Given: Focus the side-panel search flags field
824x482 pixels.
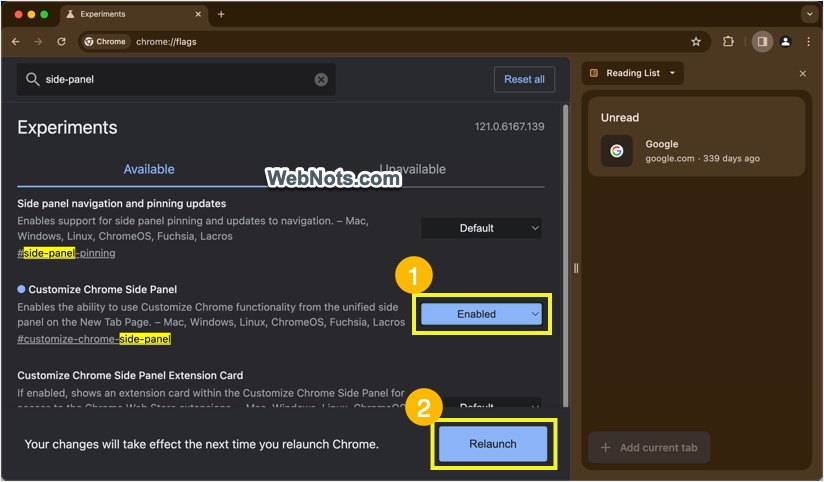Looking at the screenshot, I should pyautogui.click(x=175, y=79).
